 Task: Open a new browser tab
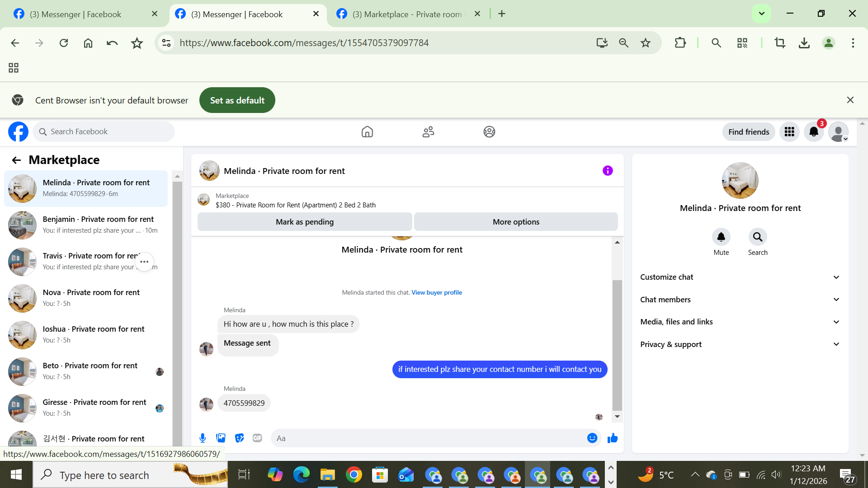(x=502, y=14)
